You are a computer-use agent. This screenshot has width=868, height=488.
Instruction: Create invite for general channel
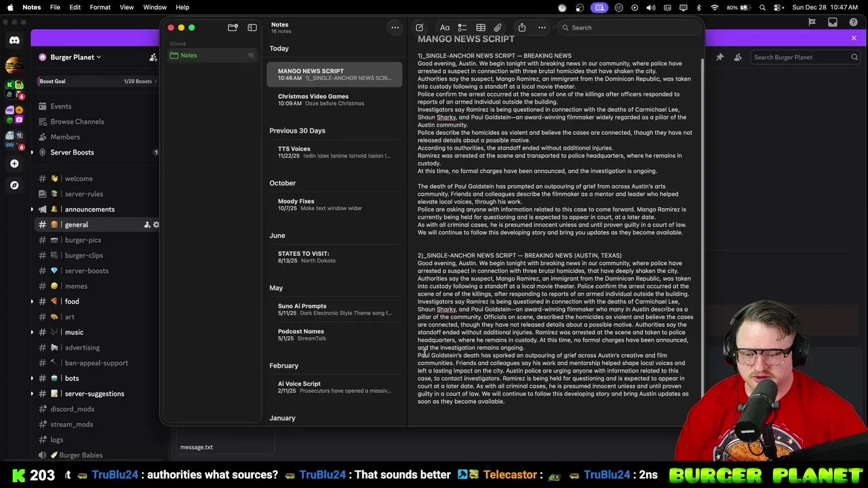(147, 225)
